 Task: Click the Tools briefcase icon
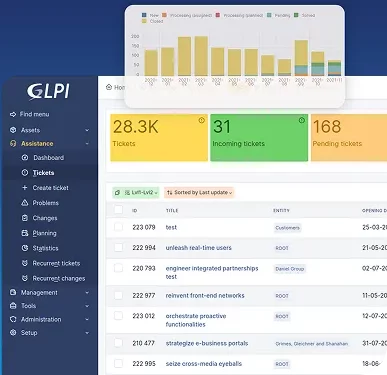click(x=13, y=306)
